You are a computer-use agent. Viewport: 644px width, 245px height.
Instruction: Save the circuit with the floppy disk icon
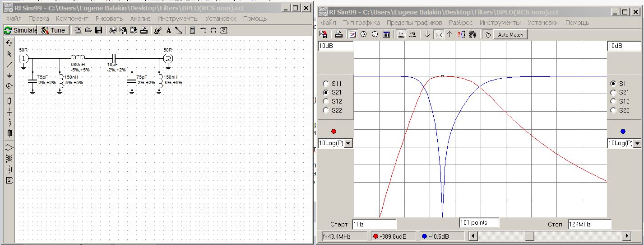click(98, 30)
